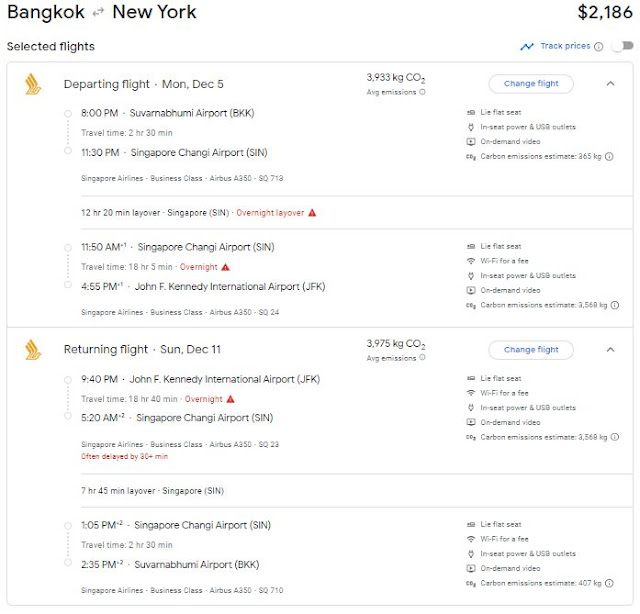Image resolution: width=640 pixels, height=614 pixels.
Task: Click the Track prices info icon
Action: pos(598,47)
